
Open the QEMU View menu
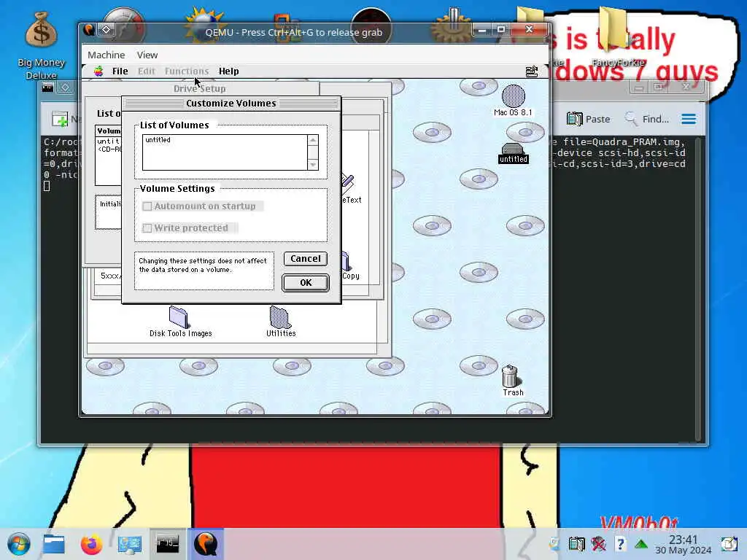[147, 55]
